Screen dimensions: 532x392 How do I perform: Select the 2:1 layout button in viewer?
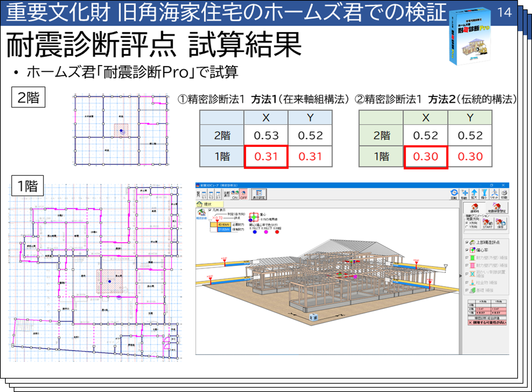tap(218, 194)
